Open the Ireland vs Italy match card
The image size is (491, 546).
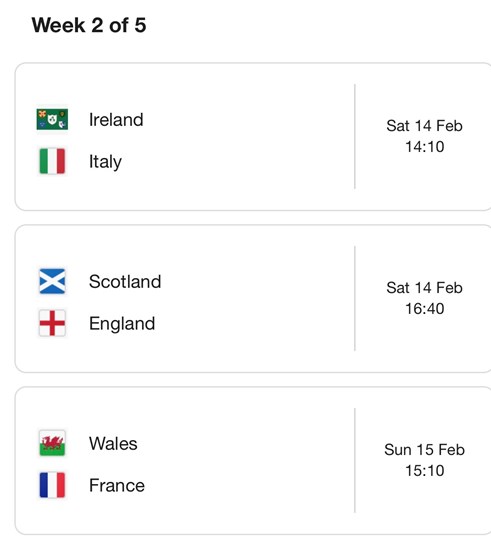click(x=253, y=137)
